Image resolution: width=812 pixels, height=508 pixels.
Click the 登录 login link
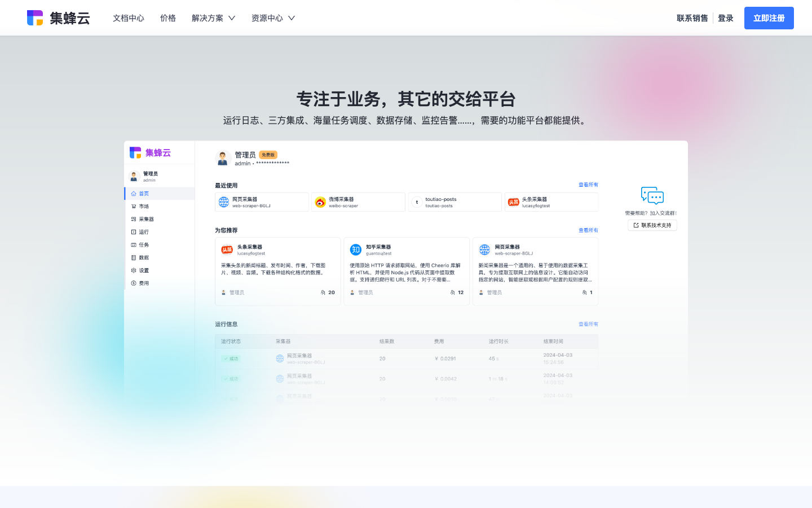tap(726, 18)
